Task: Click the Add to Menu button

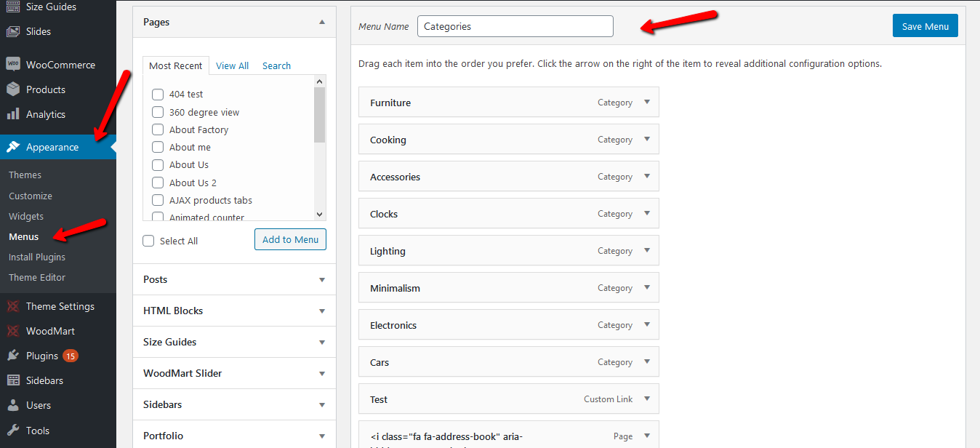Action: (x=290, y=239)
